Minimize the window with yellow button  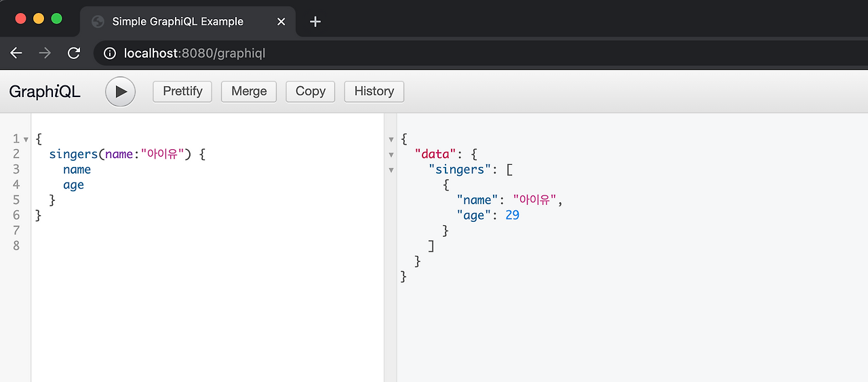click(x=39, y=19)
